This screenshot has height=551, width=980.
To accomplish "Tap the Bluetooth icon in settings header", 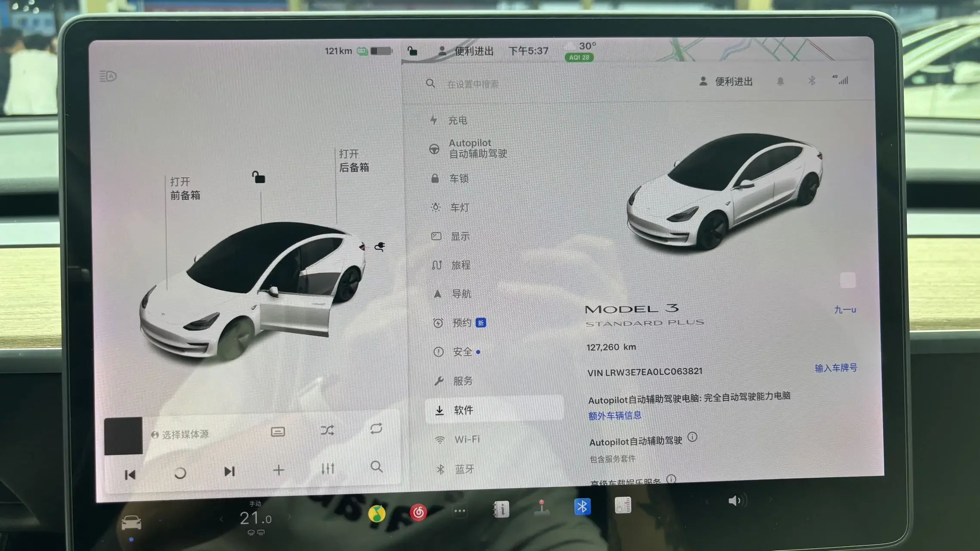I will (812, 80).
